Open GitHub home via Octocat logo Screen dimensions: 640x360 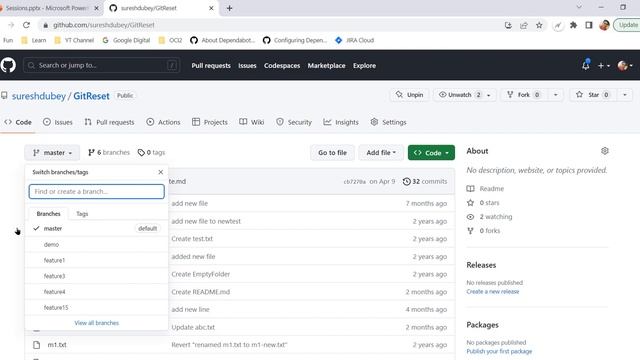coord(8,65)
